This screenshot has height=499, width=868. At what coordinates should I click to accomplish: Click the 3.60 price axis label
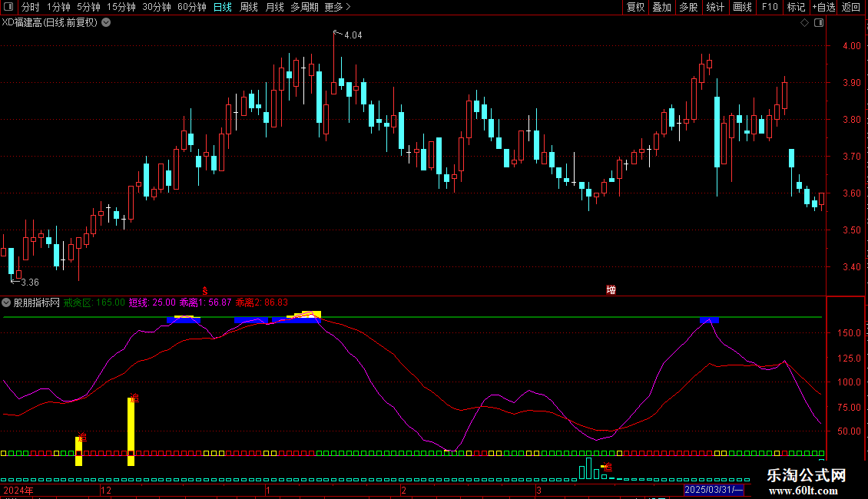pos(851,193)
